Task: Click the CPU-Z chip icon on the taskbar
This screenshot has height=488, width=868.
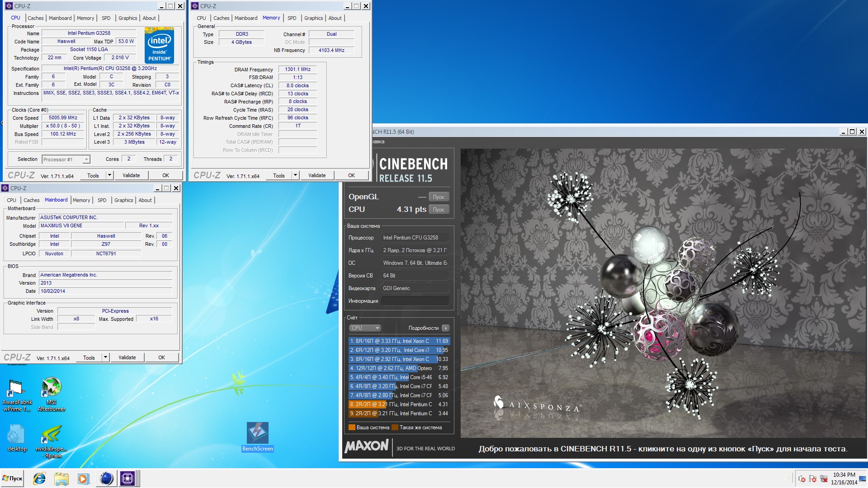Action: (x=127, y=479)
